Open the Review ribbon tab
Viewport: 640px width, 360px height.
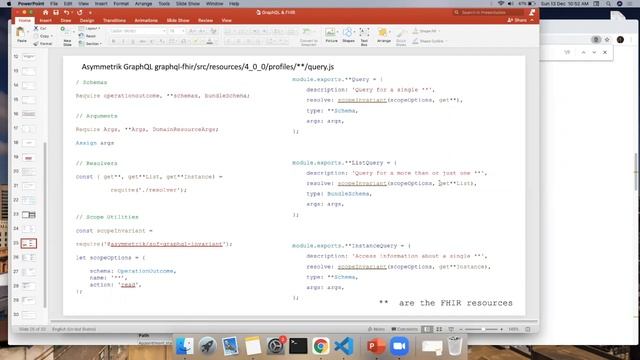[205, 20]
